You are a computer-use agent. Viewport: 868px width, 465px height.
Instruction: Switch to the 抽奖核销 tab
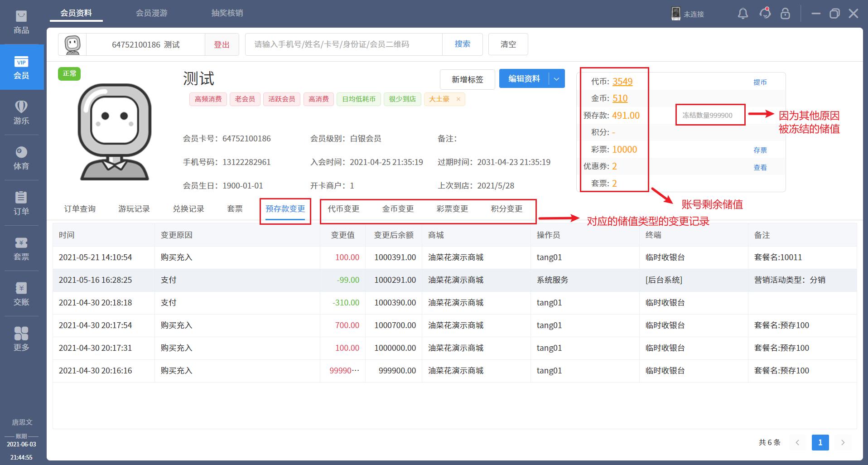tap(227, 13)
